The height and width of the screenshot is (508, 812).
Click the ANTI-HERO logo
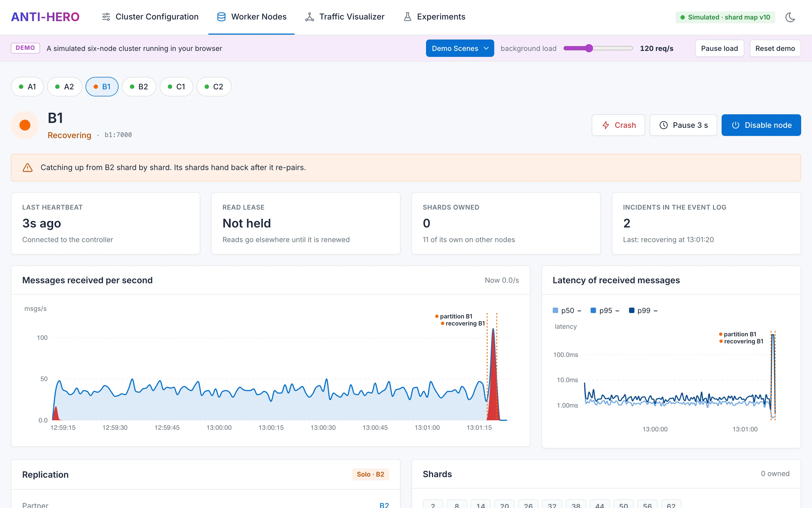click(x=45, y=17)
